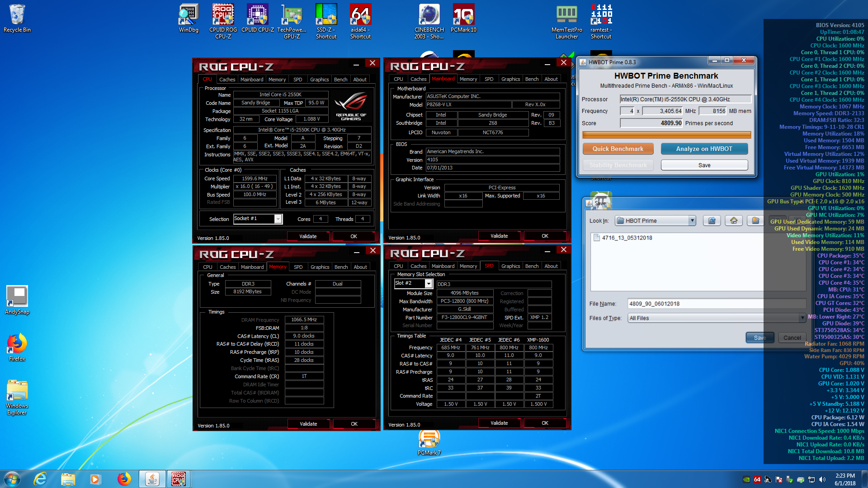Switch to CPU tab in Memory window
868x488 pixels.
[208, 267]
